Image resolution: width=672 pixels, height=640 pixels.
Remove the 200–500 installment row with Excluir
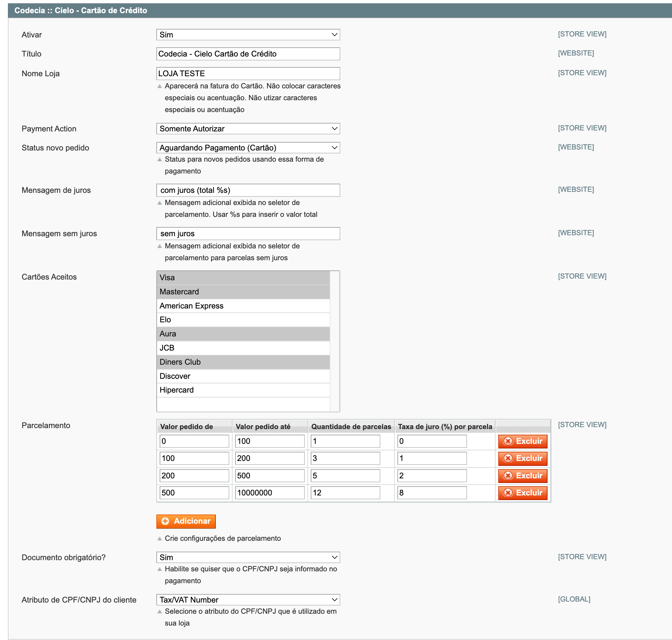(x=522, y=476)
